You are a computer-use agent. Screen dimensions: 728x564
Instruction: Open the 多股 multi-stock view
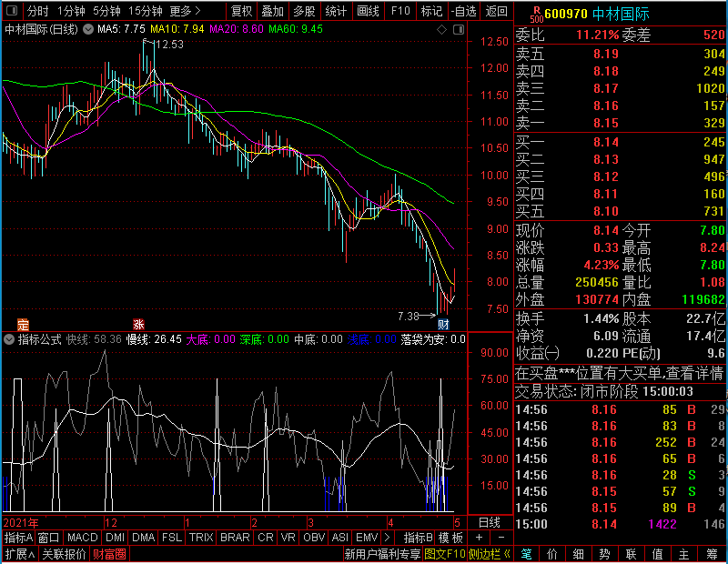click(304, 11)
